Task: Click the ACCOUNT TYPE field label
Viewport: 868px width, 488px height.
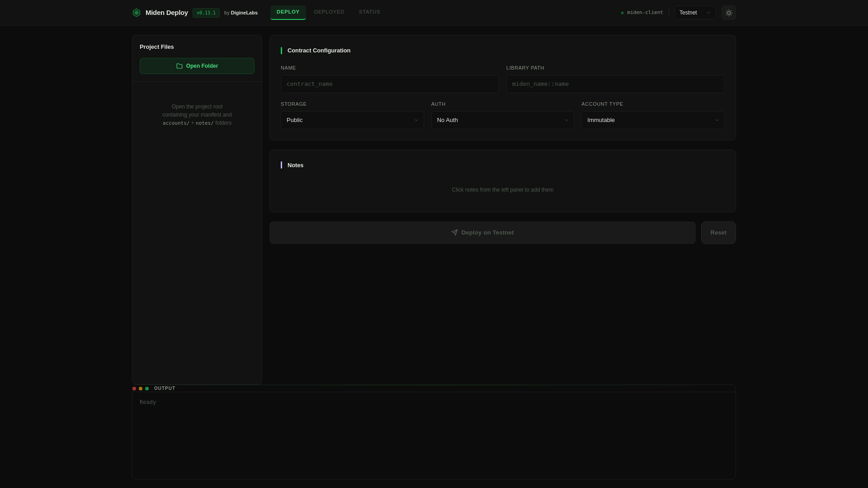Action: click(x=602, y=104)
